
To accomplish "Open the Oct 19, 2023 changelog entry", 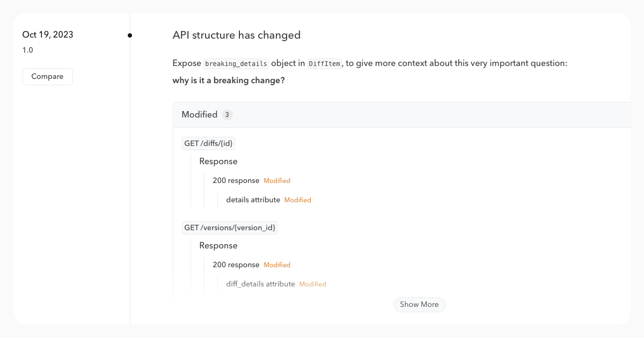I will coord(49,34).
